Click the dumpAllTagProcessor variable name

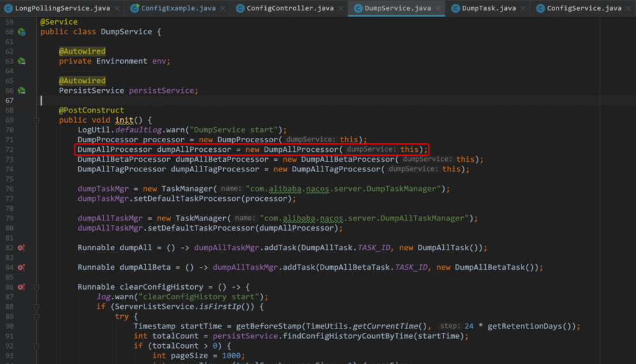(215, 169)
